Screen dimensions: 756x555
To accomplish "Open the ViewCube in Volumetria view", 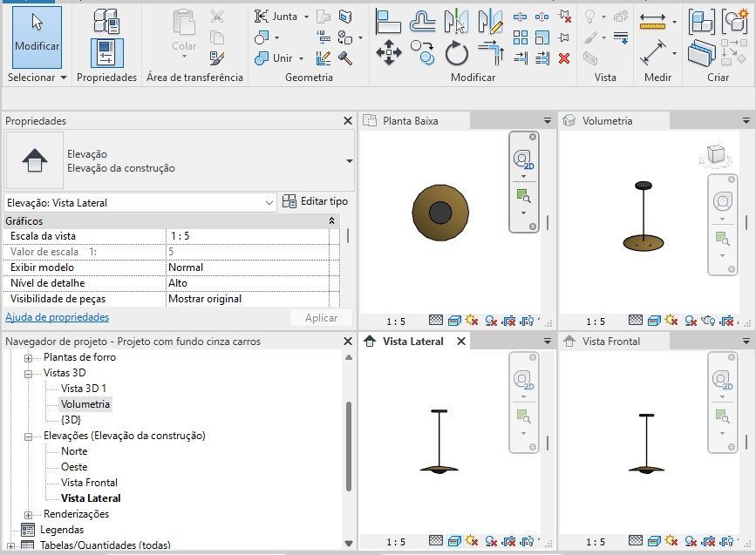I will pyautogui.click(x=716, y=155).
